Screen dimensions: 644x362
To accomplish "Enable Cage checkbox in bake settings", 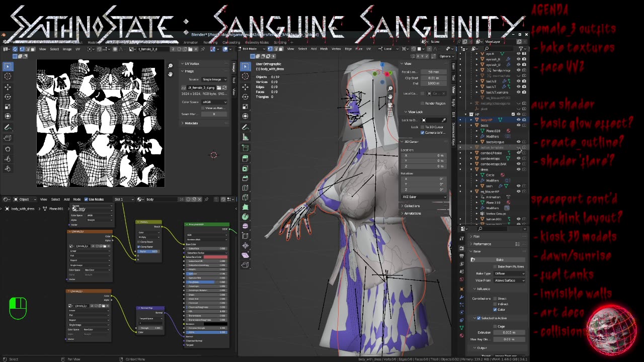I will tap(495, 326).
